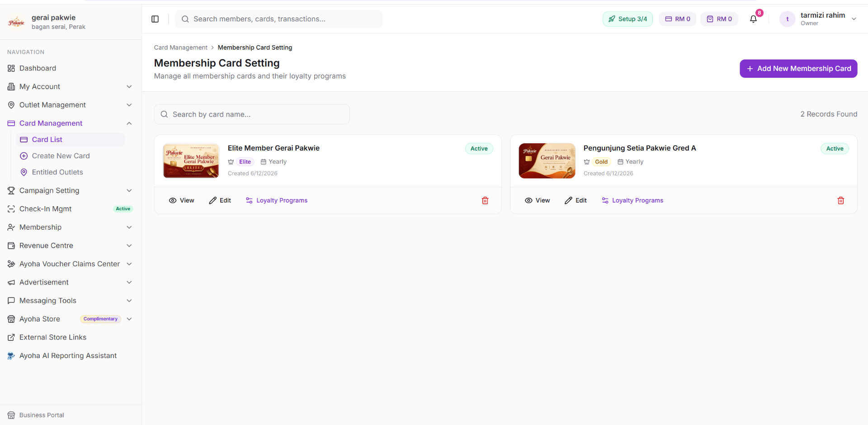Click the 2 Records Found text
868x425 pixels.
(829, 114)
